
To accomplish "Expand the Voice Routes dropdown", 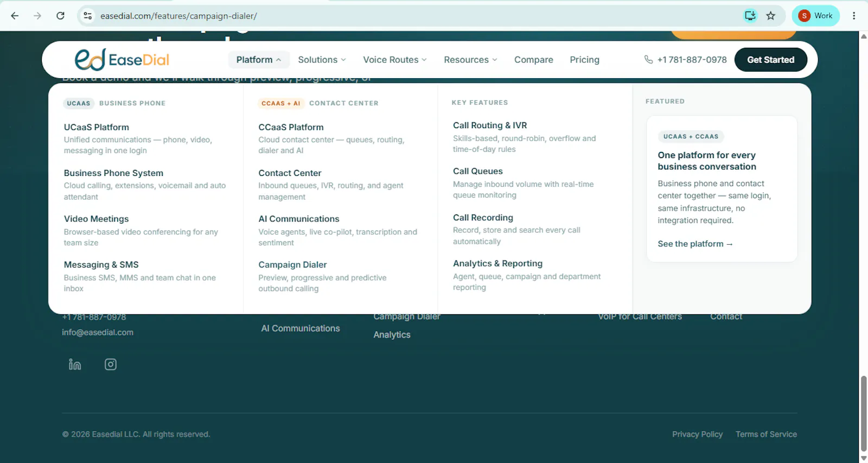I will [395, 60].
